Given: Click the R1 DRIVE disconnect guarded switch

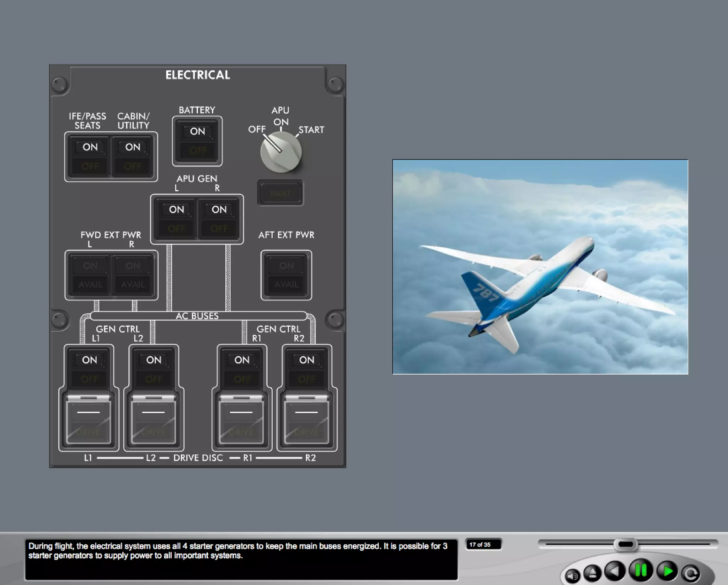Looking at the screenshot, I should [242, 420].
